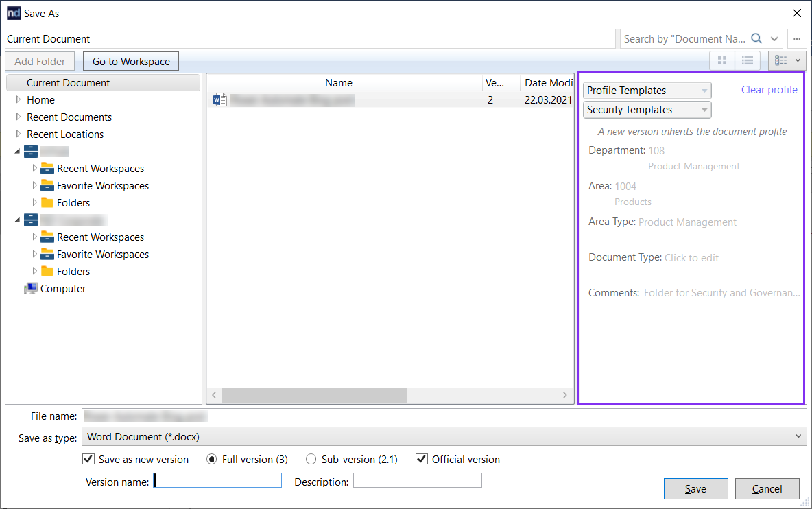
Task: Switch to the grid thumbnail view
Action: [x=721, y=61]
